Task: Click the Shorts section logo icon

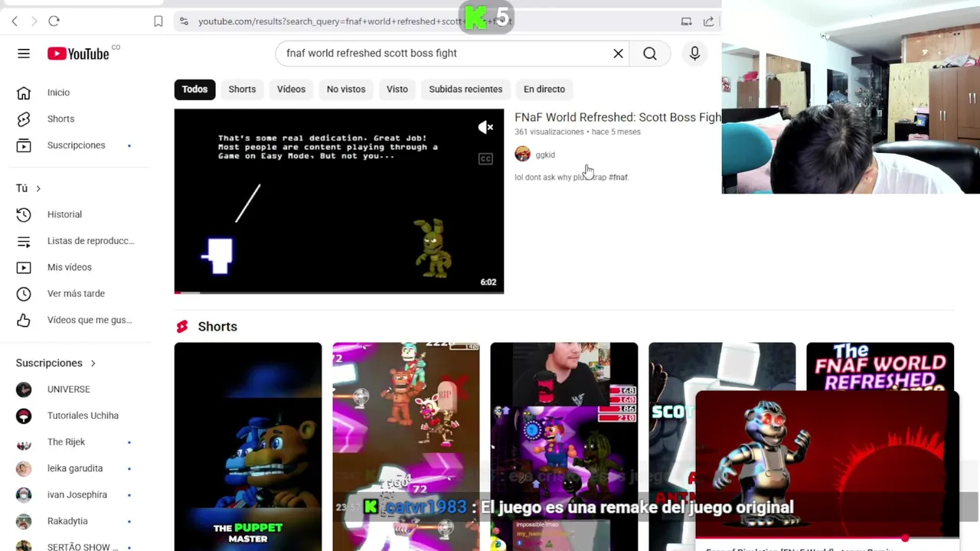Action: 182,327
